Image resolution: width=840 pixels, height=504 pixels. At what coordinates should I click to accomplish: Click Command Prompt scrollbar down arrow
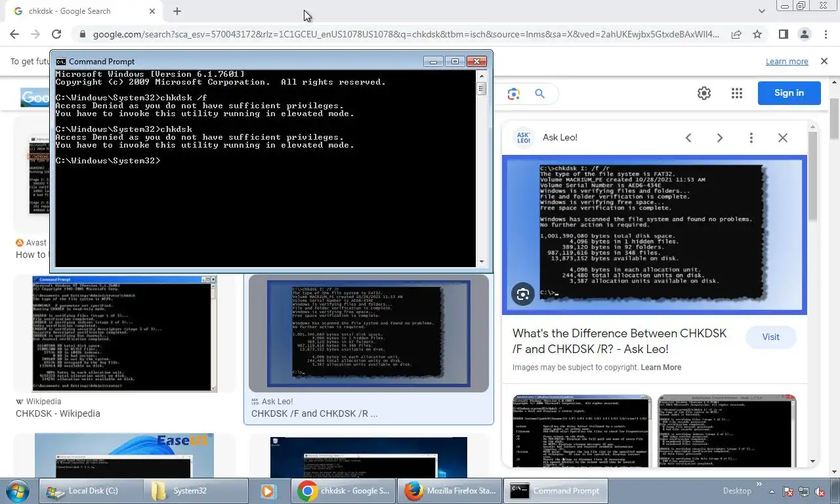pos(482,262)
